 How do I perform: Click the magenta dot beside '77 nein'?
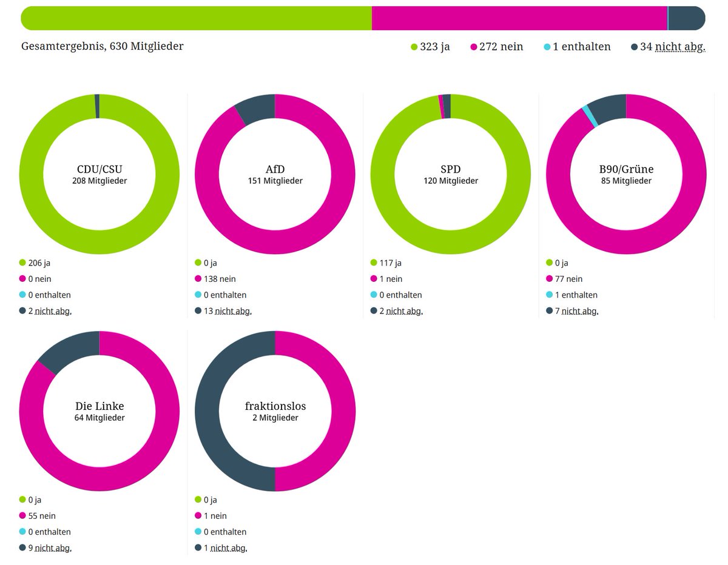[550, 279]
